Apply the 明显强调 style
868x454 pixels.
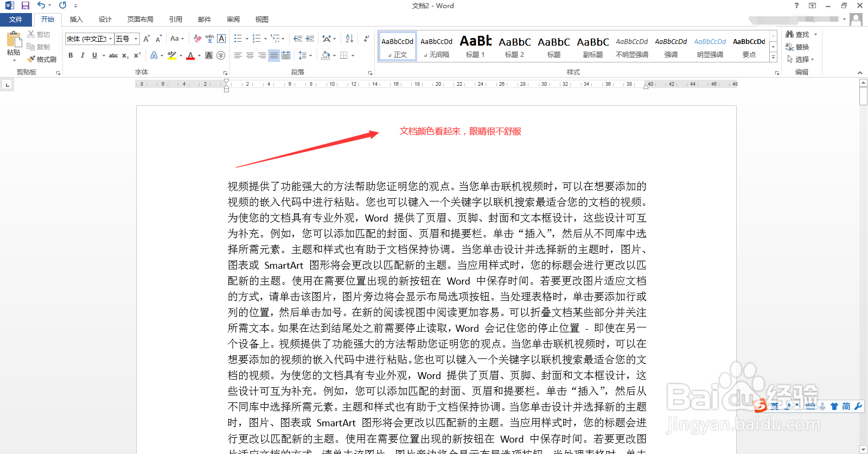(x=710, y=46)
